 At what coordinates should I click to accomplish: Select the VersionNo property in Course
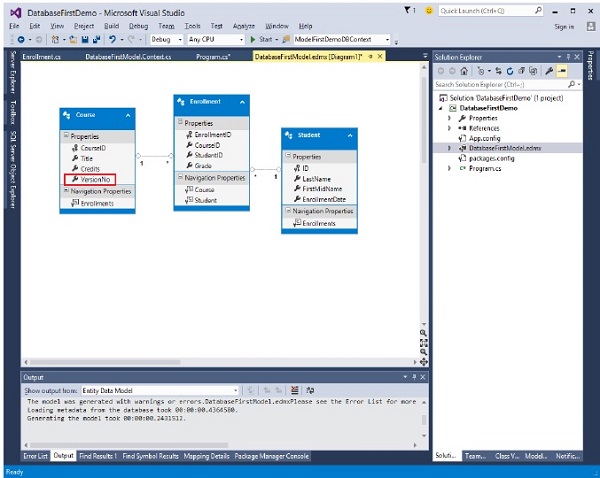point(90,179)
